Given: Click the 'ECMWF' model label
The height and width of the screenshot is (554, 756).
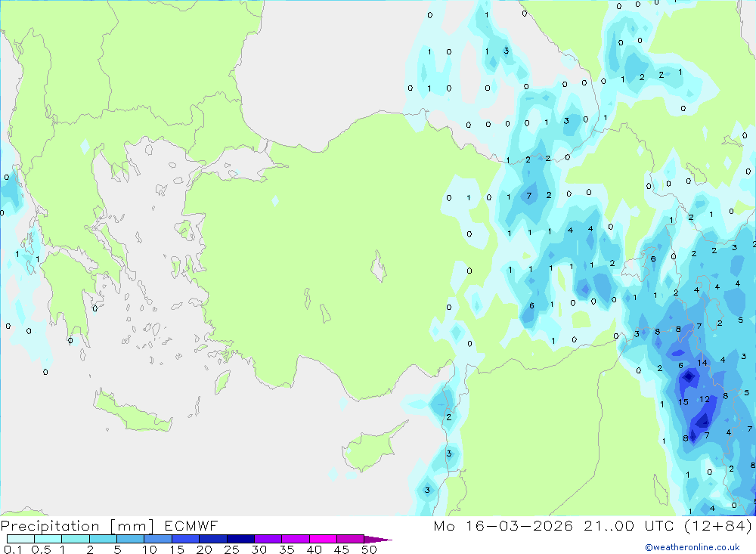Looking at the screenshot, I should pyautogui.click(x=191, y=525).
